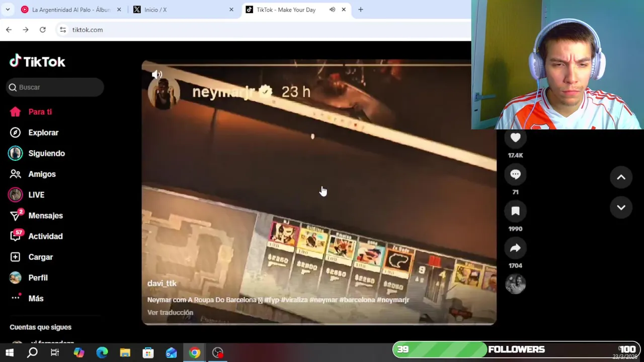
Task: Open Windows taskbar search
Action: coord(32,353)
